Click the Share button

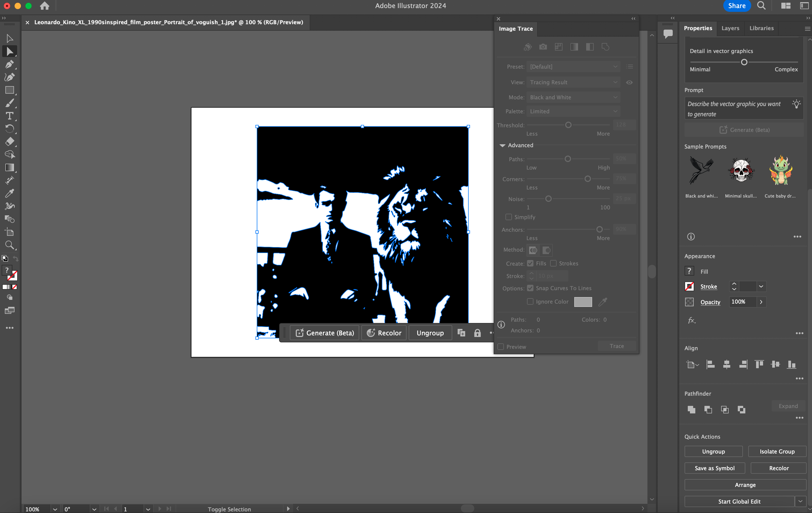coord(736,6)
